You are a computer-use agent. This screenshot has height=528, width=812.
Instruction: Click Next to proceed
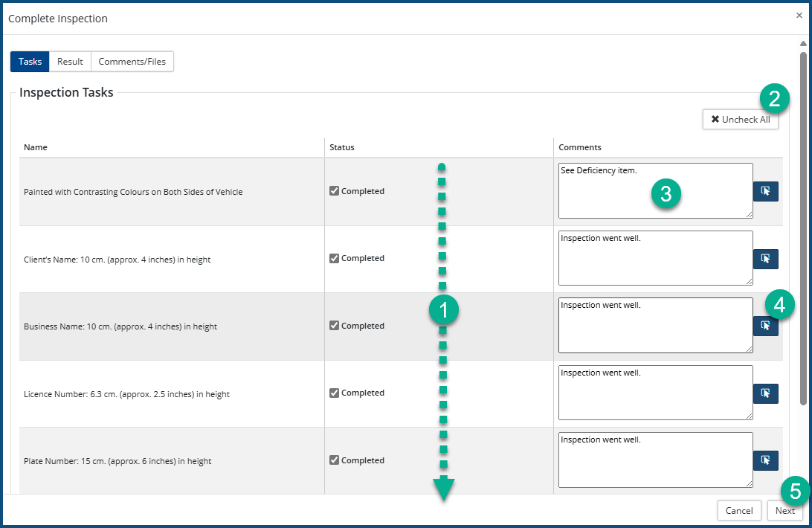point(784,511)
